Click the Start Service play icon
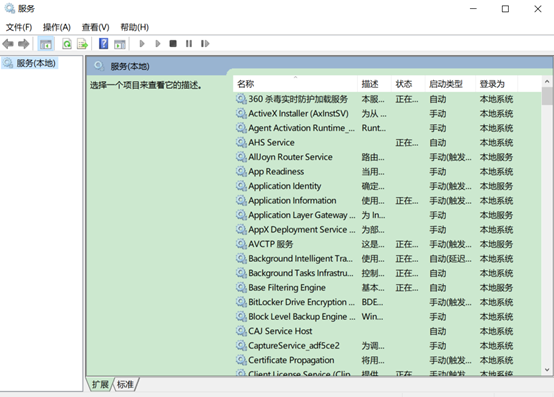The width and height of the screenshot is (554, 397). point(142,43)
